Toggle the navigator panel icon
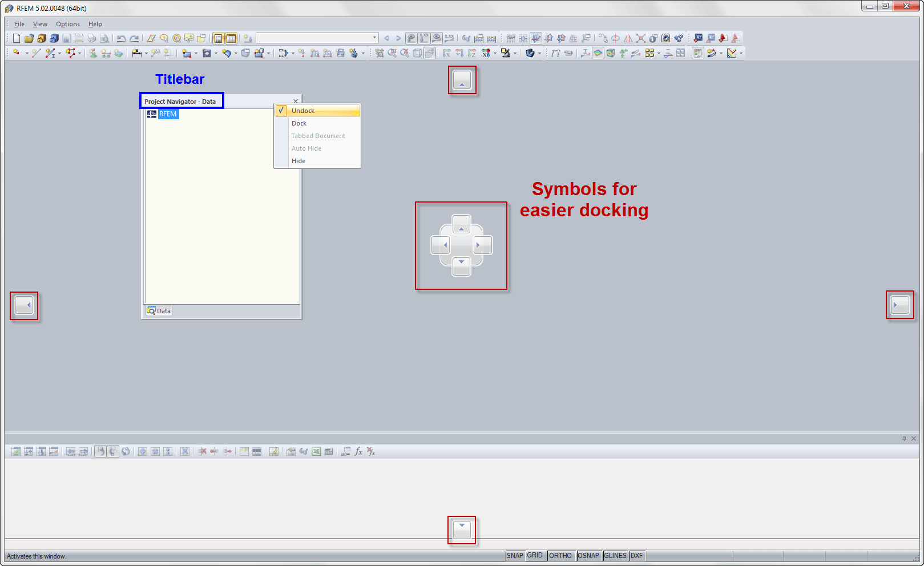924x566 pixels. pos(218,38)
